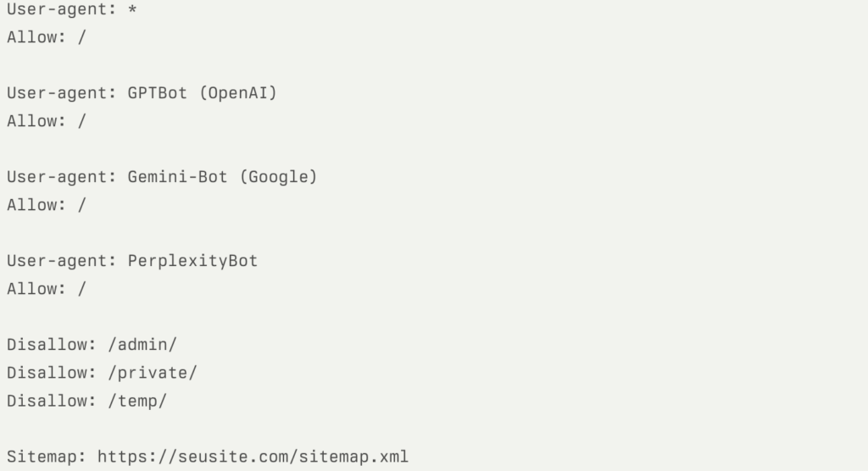The width and height of the screenshot is (868, 471).
Task: Click the asterisk wildcard in the first line
Action: coord(132,9)
